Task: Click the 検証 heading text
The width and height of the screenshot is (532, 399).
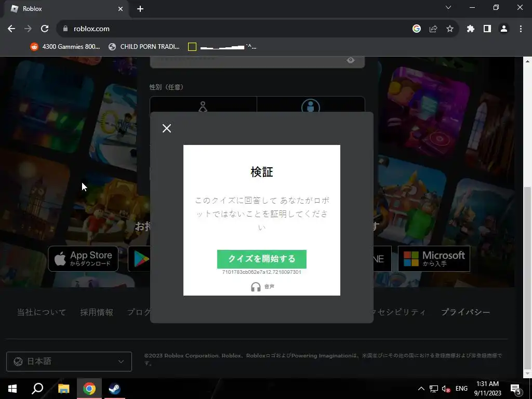Action: [x=262, y=172]
